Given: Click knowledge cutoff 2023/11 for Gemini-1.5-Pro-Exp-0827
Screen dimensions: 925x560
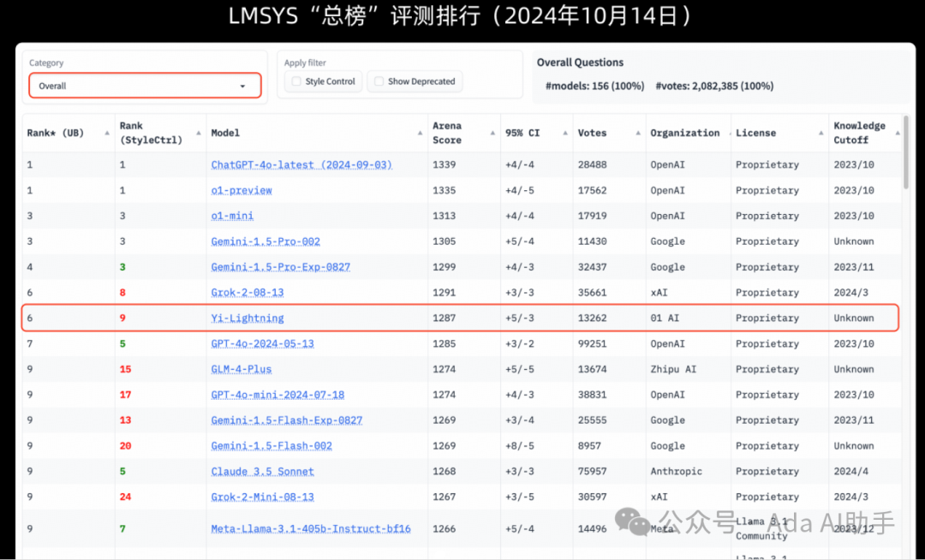Looking at the screenshot, I should [854, 267].
